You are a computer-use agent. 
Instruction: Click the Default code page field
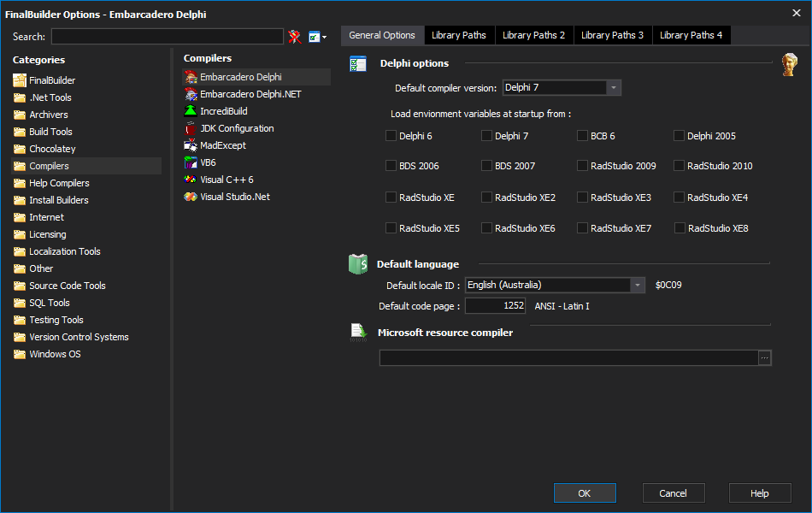(x=496, y=306)
